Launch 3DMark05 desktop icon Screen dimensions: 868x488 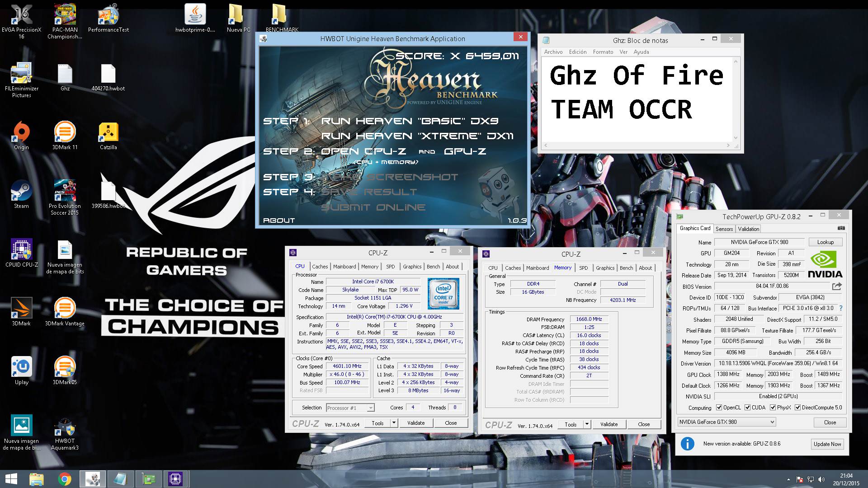point(65,371)
